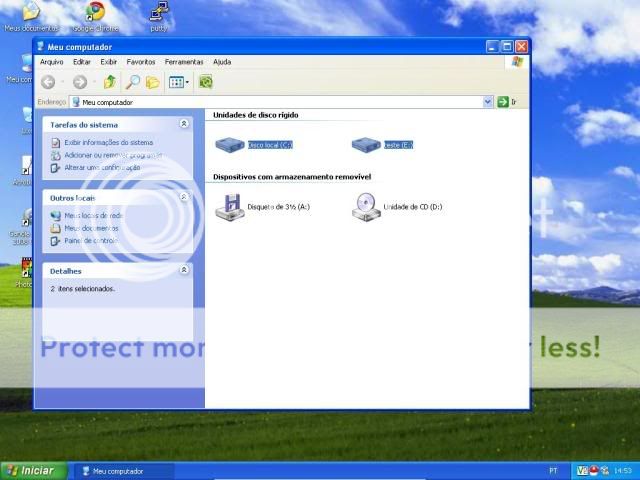Click putty desktop icon

159,16
